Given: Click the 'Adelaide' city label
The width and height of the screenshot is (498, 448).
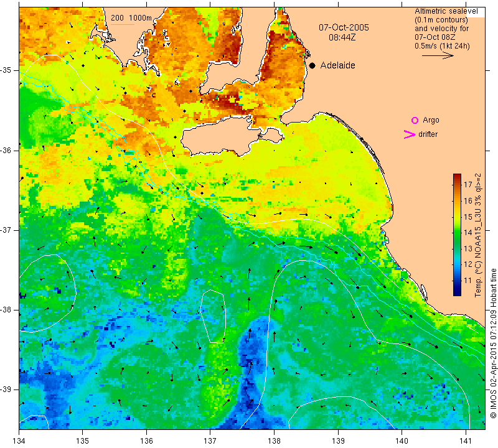Looking at the screenshot, I should point(337,65).
